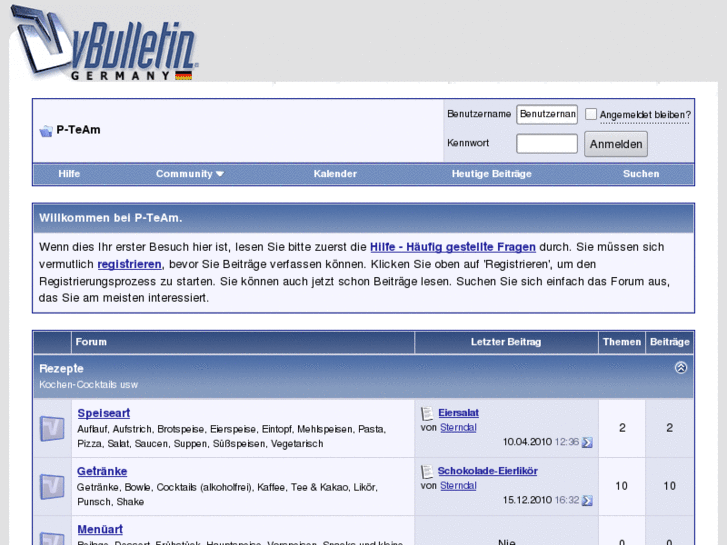Click the Speiseart forum status icon
The height and width of the screenshot is (545, 727).
[x=52, y=428]
